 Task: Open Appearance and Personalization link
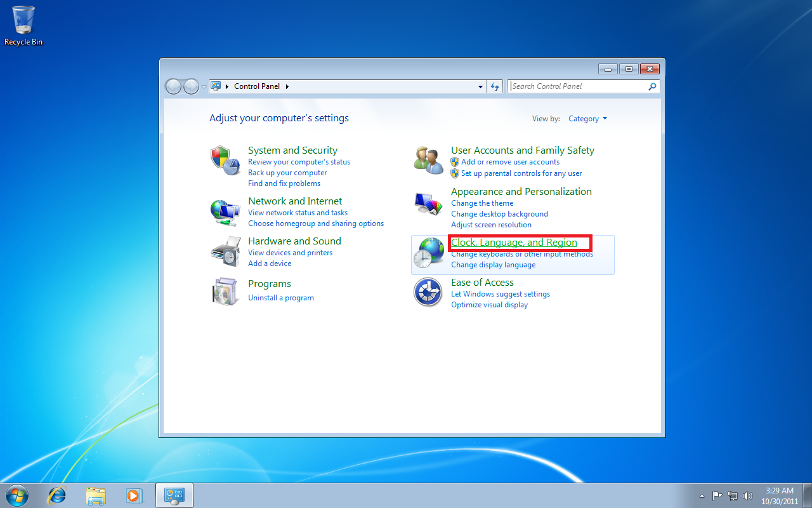click(x=521, y=192)
